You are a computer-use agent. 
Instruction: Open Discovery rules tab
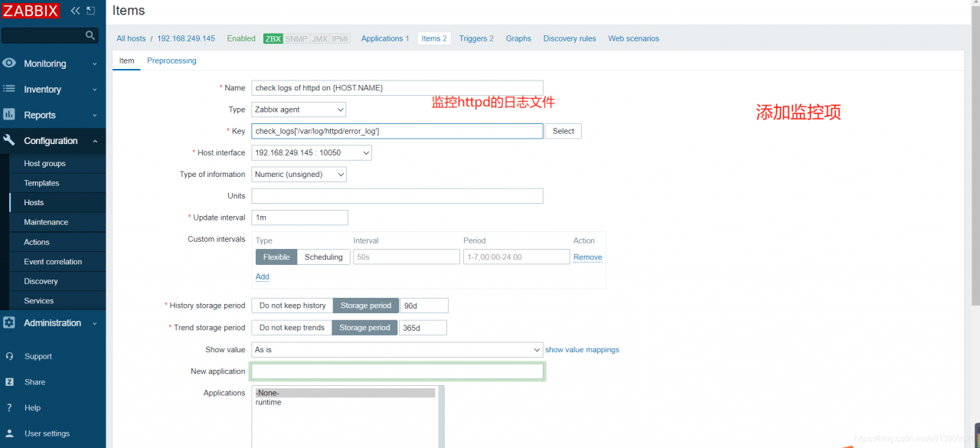[x=570, y=38]
